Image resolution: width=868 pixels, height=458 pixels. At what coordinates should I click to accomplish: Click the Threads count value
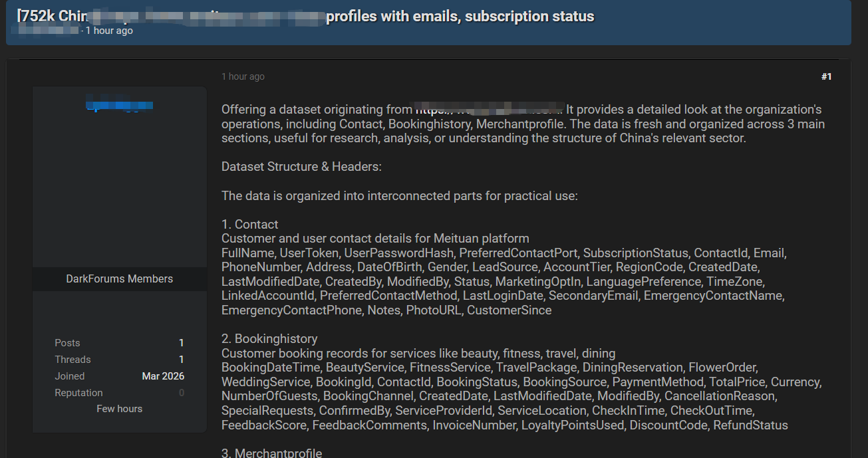181,360
